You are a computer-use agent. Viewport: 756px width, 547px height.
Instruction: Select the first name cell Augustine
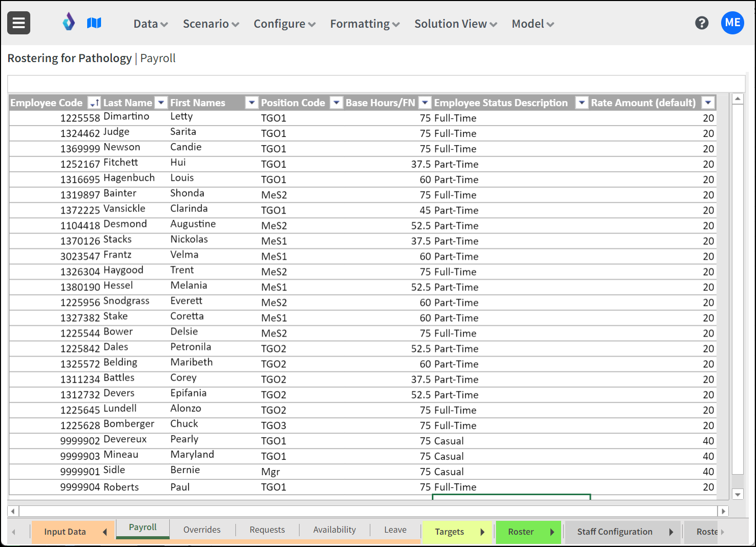pyautogui.click(x=214, y=225)
